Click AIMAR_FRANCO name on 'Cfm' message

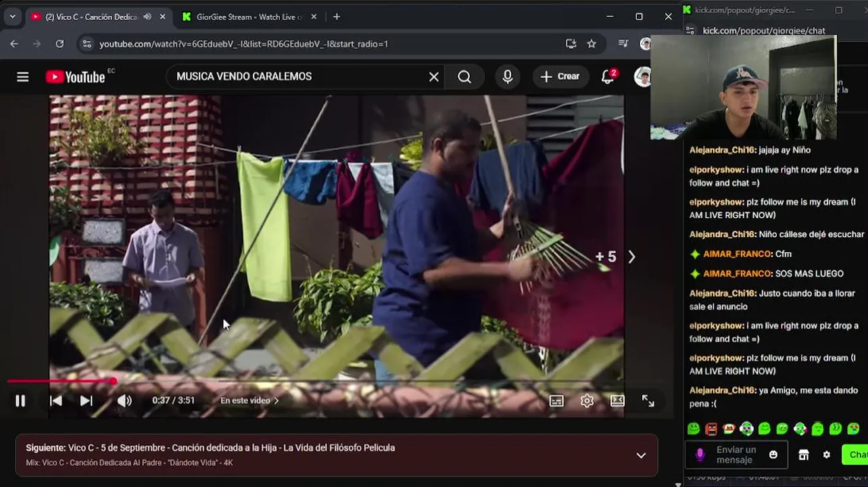point(738,254)
